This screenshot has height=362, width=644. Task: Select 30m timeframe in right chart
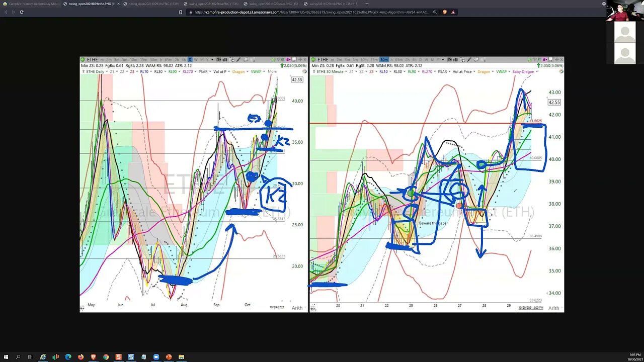click(x=384, y=59)
